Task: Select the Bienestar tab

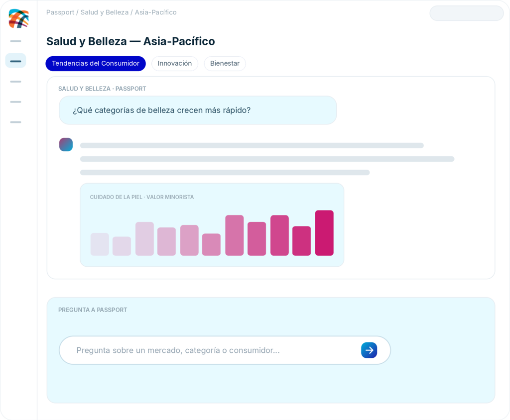Action: (225, 63)
